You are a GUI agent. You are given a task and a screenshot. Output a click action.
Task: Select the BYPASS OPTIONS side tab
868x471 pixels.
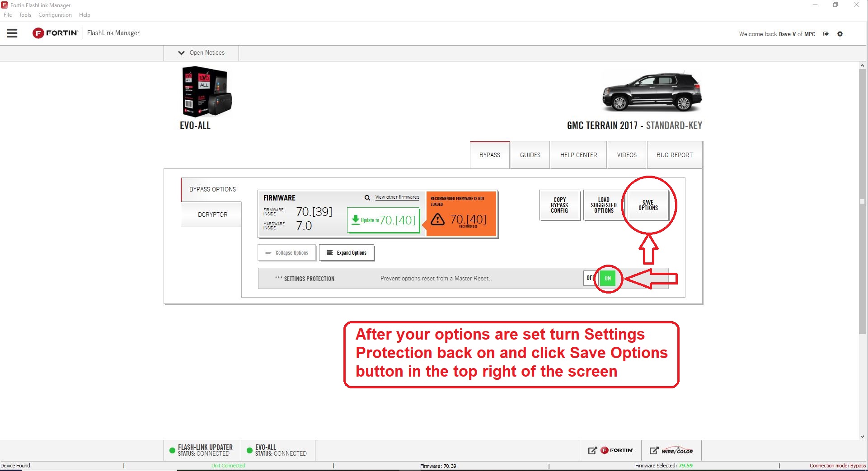tap(211, 189)
